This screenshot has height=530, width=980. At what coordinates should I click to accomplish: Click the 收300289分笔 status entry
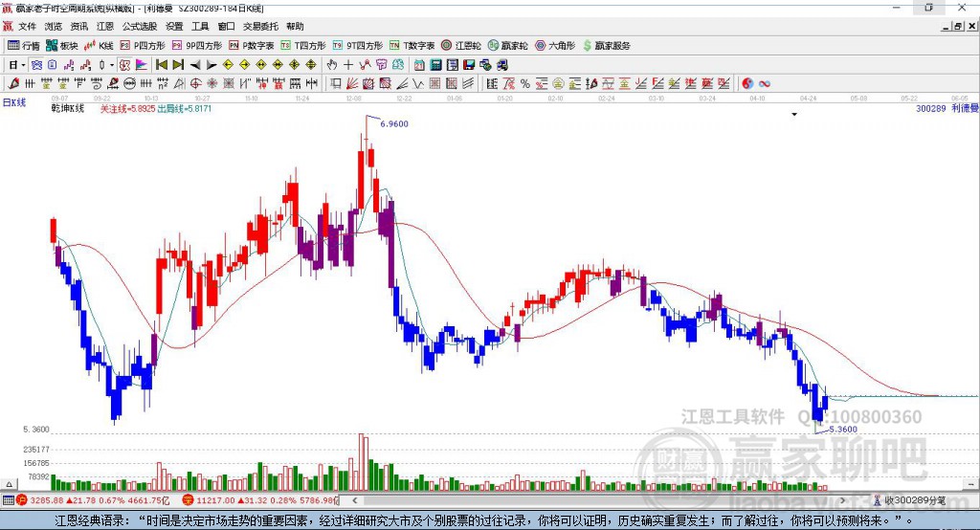pos(909,500)
